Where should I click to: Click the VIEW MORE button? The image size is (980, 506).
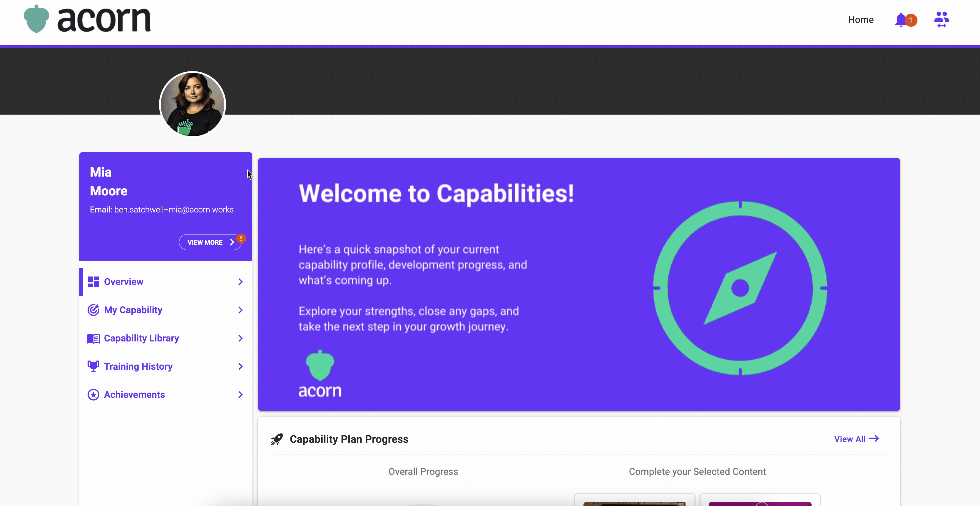[210, 242]
